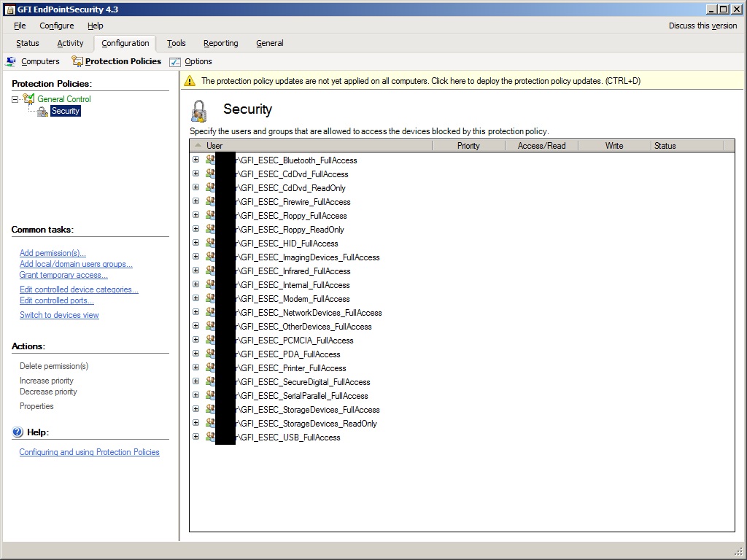Click group icon for Infrared_FullAccess row
Viewport: 747px width, 560px height.
pos(210,270)
